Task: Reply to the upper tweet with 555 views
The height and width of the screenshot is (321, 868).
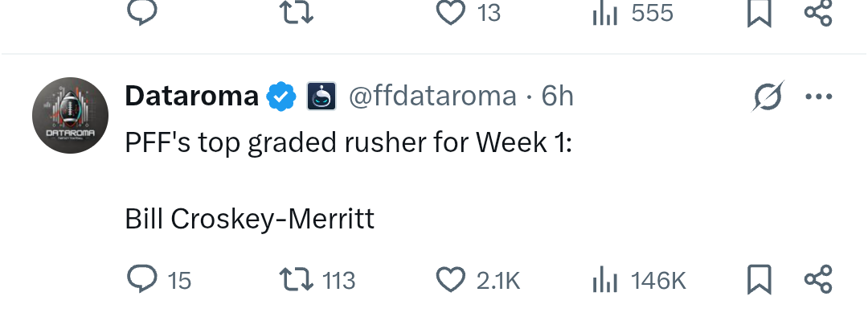Action: (x=143, y=12)
